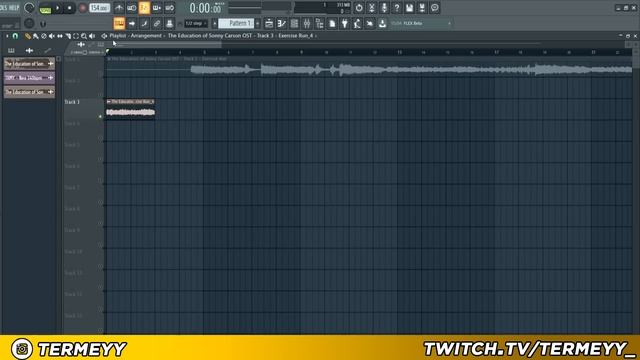Click the Track 3 header label

click(72, 102)
